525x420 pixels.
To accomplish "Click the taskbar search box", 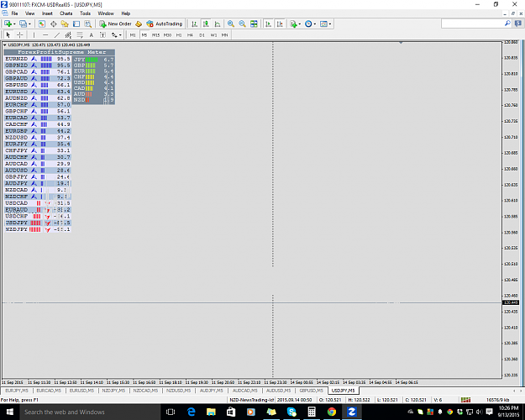I will 90,412.
